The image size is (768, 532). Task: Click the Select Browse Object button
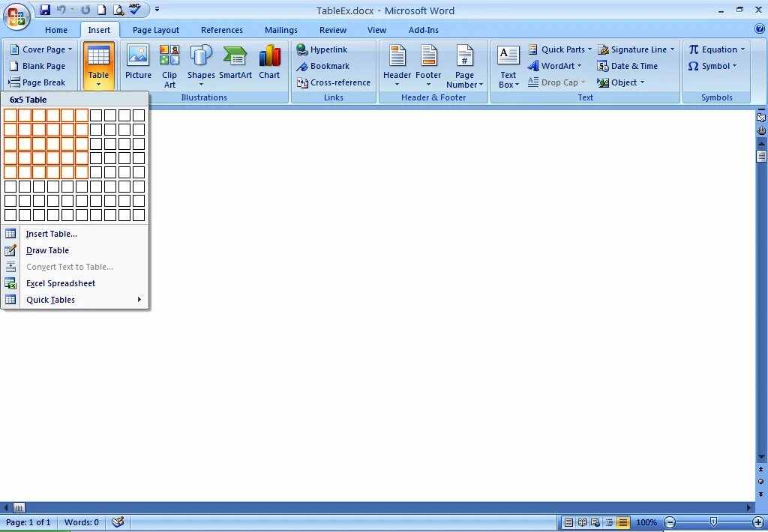[x=761, y=482]
